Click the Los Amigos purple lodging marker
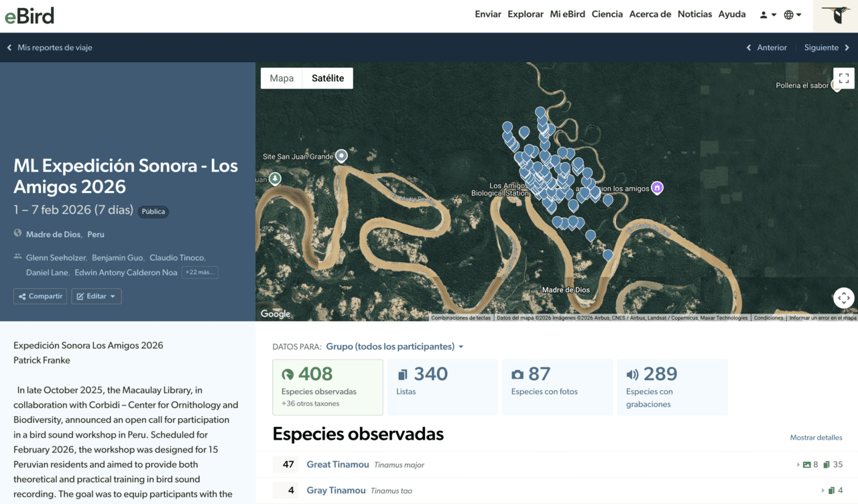Screen dimensions: 858x504 (657, 188)
